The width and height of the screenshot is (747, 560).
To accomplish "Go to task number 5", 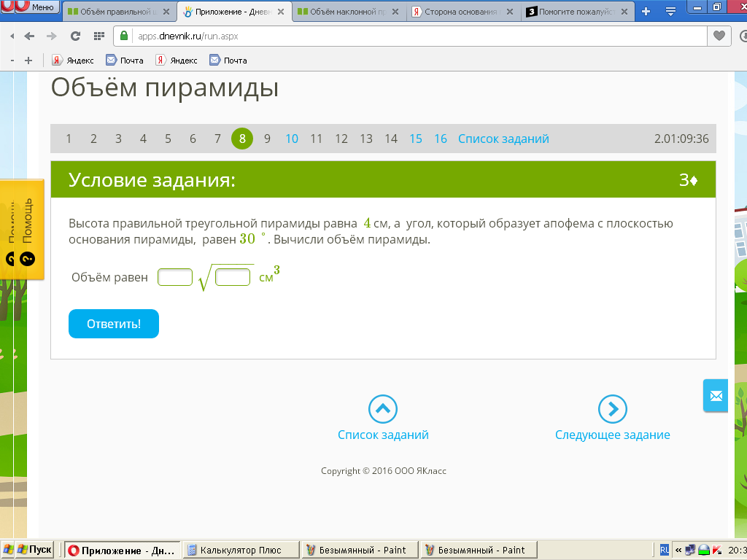I will 168,139.
